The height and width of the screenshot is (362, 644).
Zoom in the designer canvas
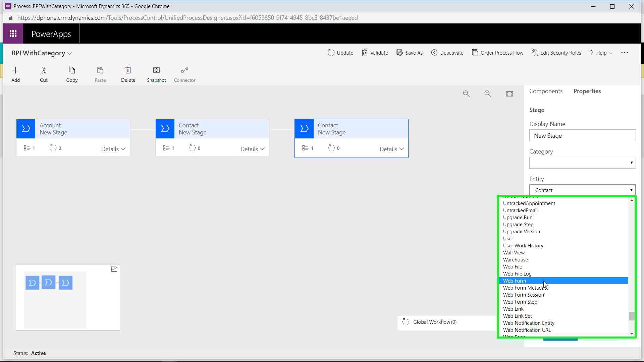tap(488, 94)
